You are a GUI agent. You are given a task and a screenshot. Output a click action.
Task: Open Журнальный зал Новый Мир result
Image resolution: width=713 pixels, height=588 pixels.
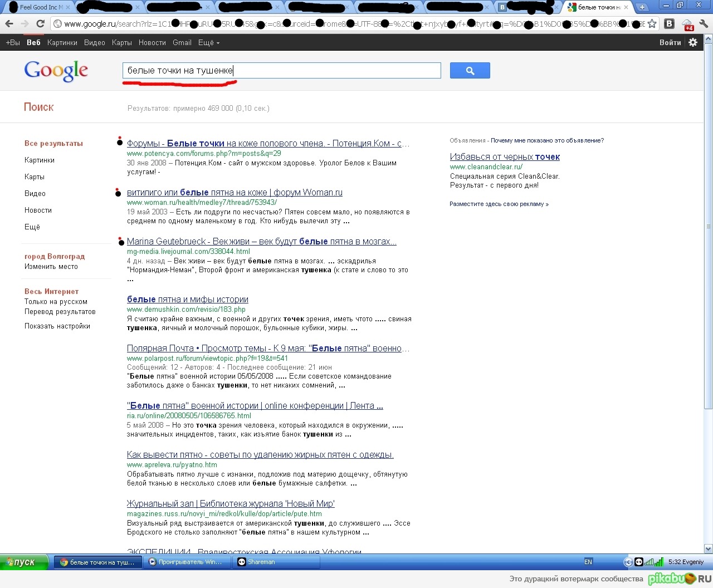231,503
